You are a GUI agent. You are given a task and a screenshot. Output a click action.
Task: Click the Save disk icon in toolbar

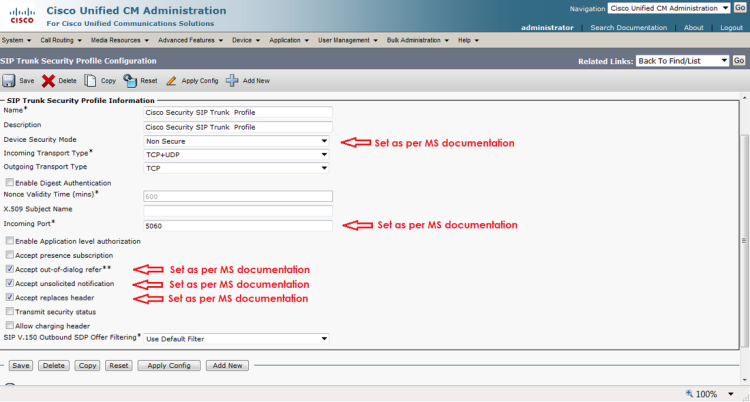coord(9,80)
